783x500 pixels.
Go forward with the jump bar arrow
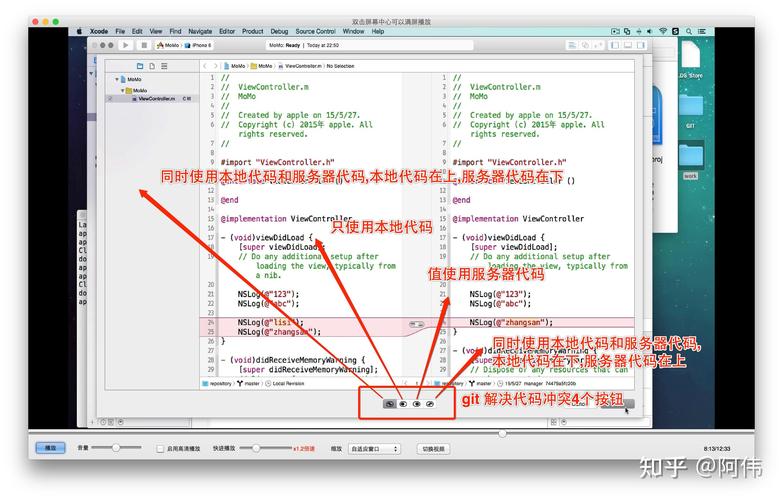215,66
